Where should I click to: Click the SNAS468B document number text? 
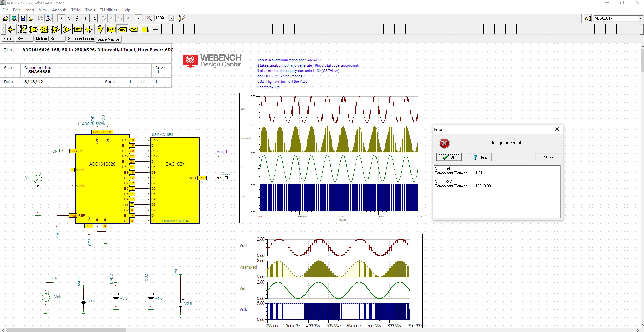coord(39,72)
